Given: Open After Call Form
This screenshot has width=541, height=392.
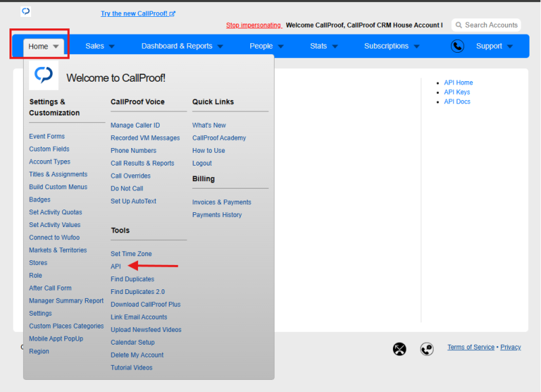Looking at the screenshot, I should 50,288.
